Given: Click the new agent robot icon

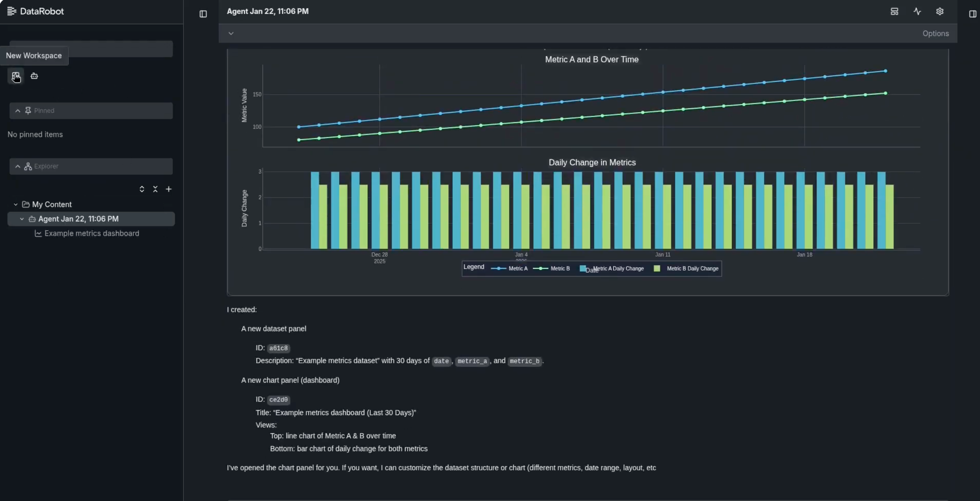Looking at the screenshot, I should [x=34, y=76].
